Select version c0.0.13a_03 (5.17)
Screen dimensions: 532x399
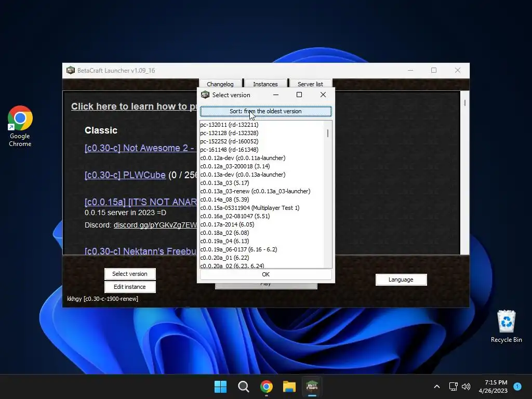tap(262, 183)
